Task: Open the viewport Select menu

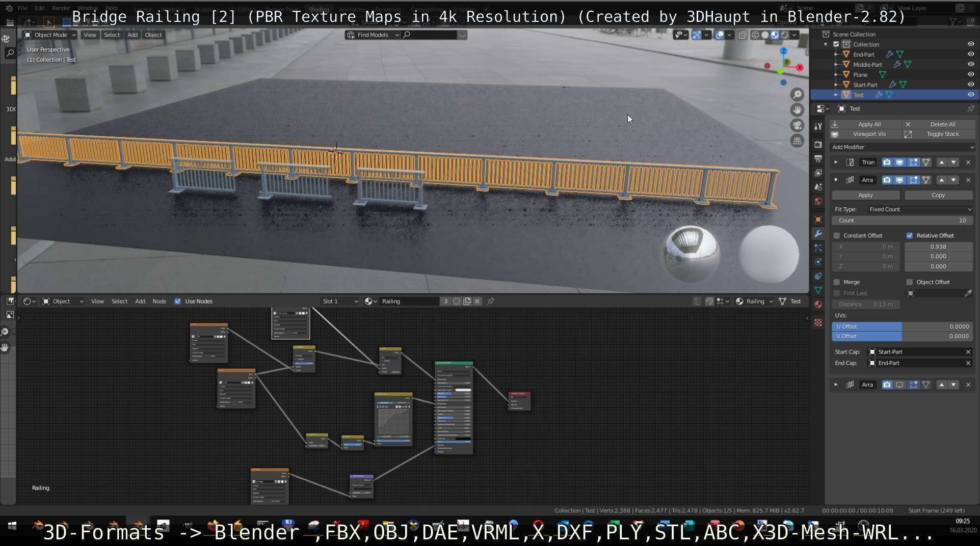Action: click(x=112, y=35)
